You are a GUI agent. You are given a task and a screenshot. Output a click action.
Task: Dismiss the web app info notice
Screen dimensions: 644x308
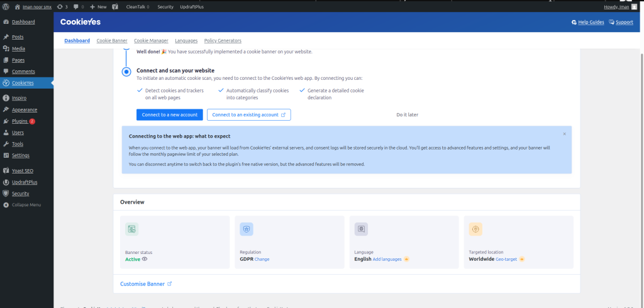(564, 134)
